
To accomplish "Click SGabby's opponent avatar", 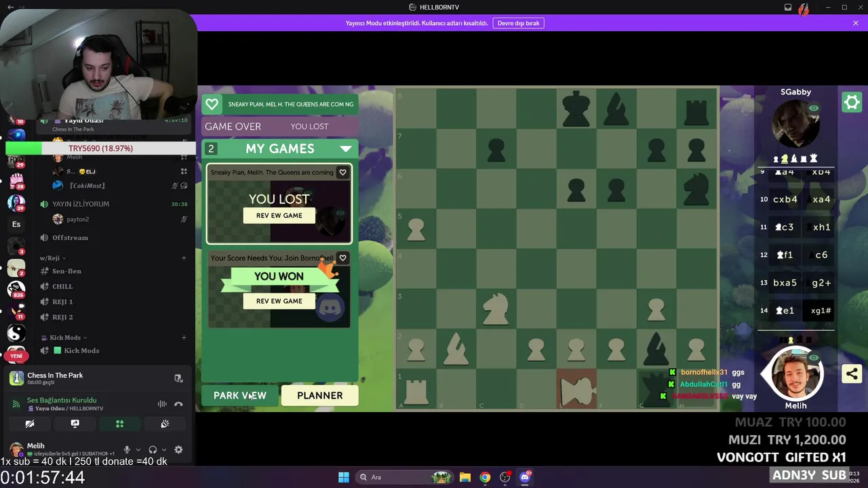I will point(795,123).
